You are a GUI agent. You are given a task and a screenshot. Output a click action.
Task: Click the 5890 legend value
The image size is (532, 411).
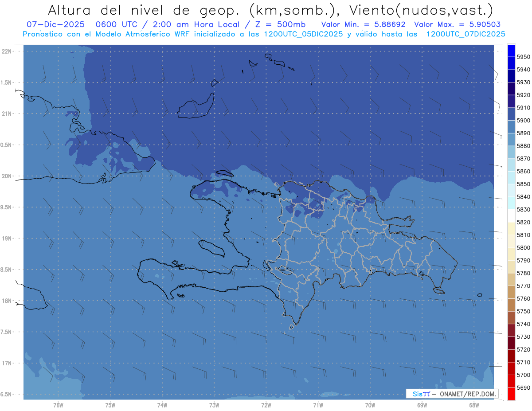point(523,133)
